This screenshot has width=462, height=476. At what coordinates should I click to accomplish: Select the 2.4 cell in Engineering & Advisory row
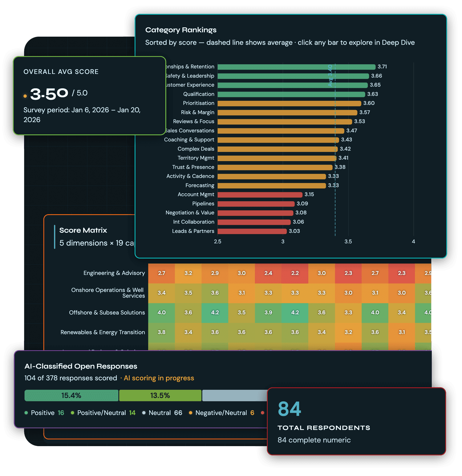click(x=268, y=273)
